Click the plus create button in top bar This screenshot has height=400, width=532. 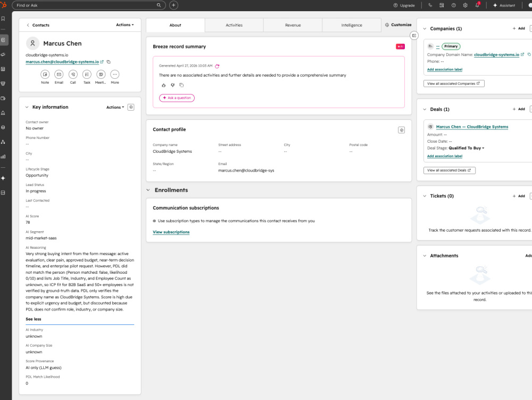click(173, 5)
